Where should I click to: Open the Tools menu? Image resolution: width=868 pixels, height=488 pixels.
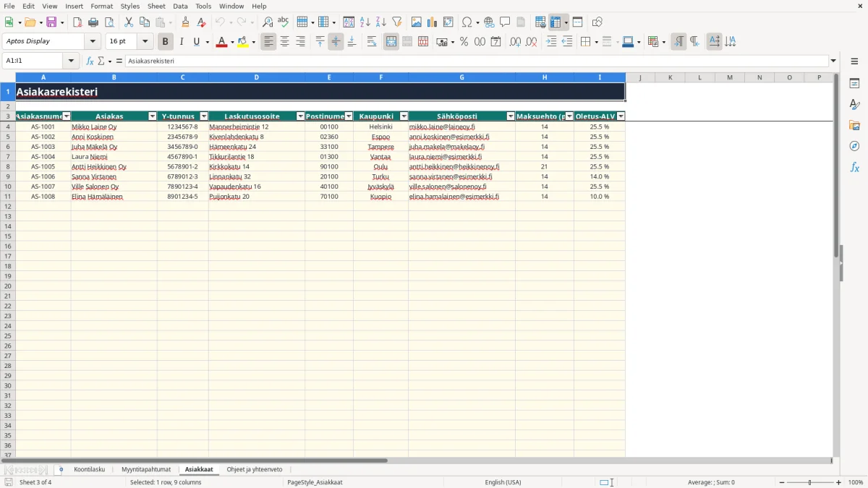(x=203, y=6)
